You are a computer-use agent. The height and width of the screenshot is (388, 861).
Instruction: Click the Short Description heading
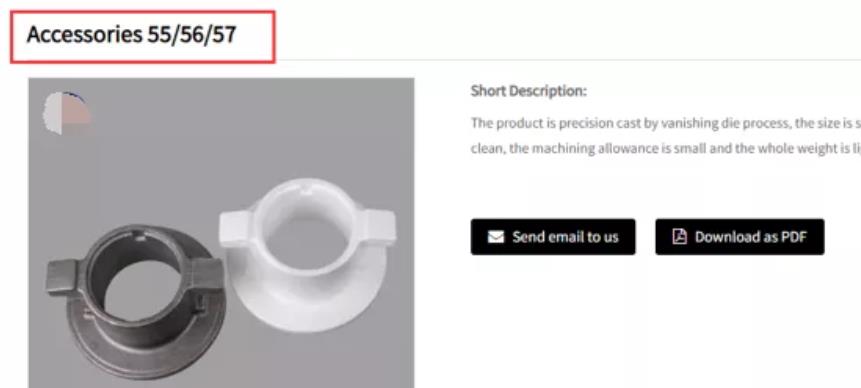click(x=528, y=91)
